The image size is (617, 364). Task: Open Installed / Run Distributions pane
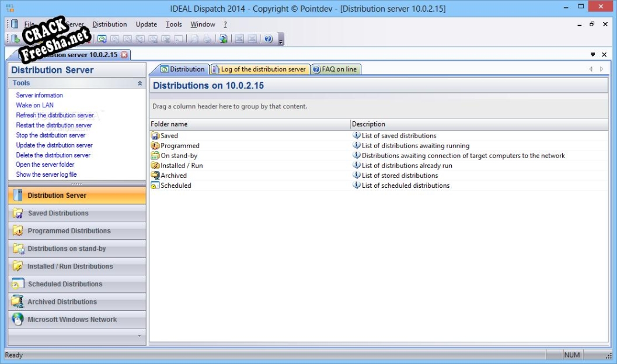click(70, 267)
